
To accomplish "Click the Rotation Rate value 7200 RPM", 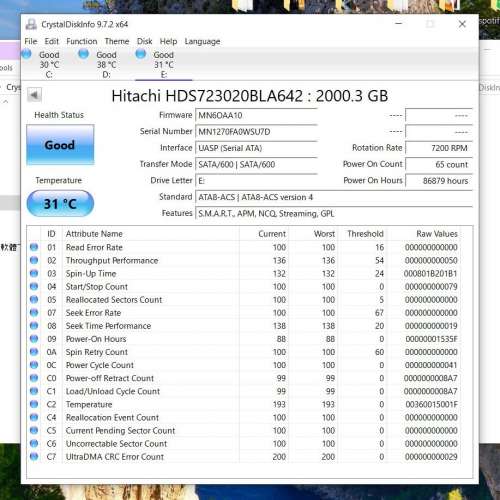I will pos(439,148).
